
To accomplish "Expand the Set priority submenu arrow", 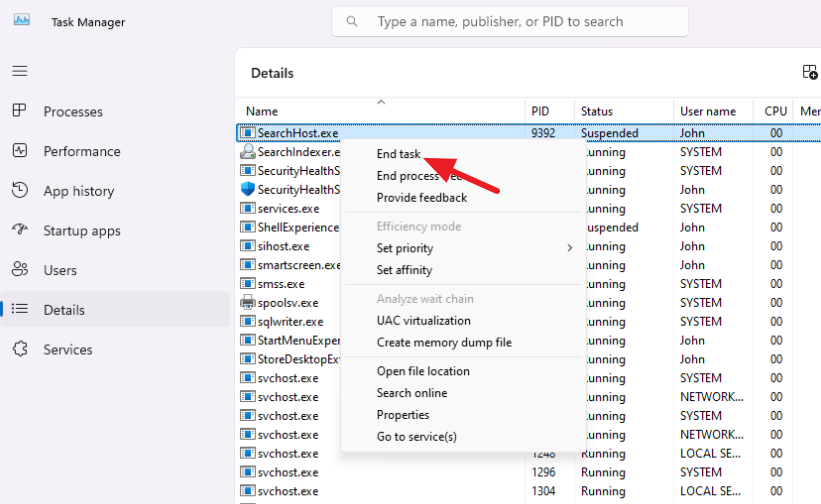I will point(570,248).
